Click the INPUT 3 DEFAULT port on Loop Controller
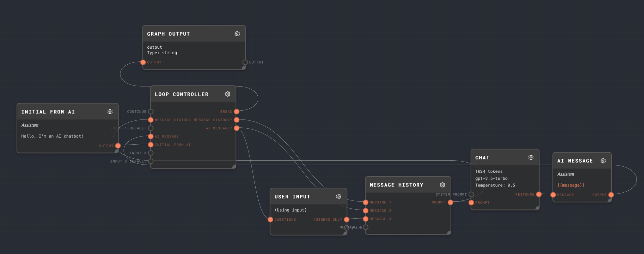Viewport: 644px width, 254px height. tap(151, 161)
